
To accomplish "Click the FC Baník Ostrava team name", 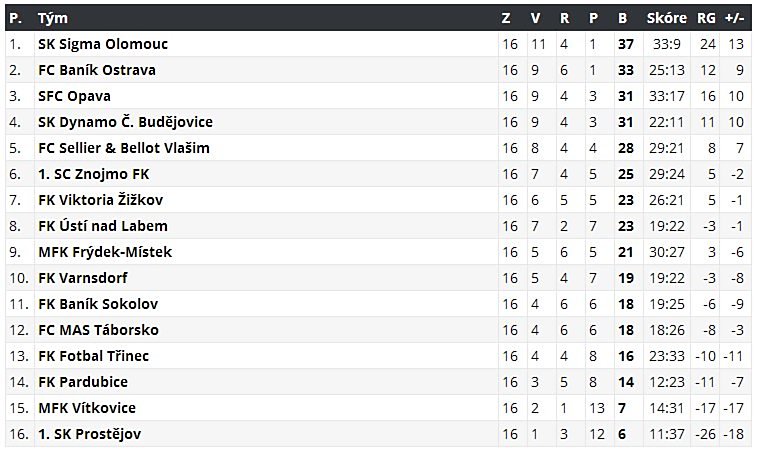I will pos(97,70).
